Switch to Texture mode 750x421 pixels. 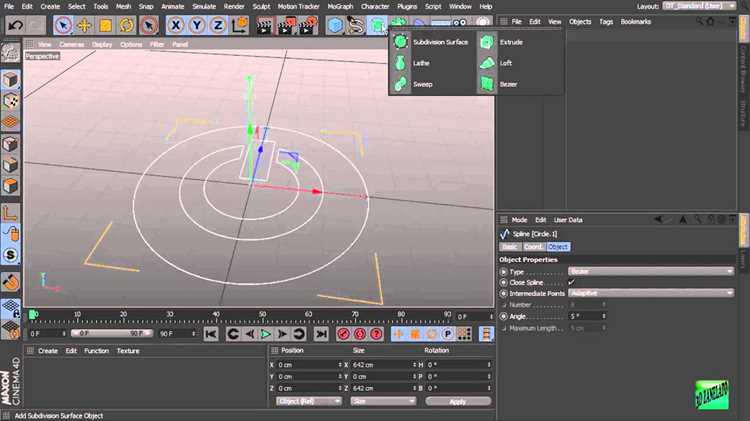(10, 101)
